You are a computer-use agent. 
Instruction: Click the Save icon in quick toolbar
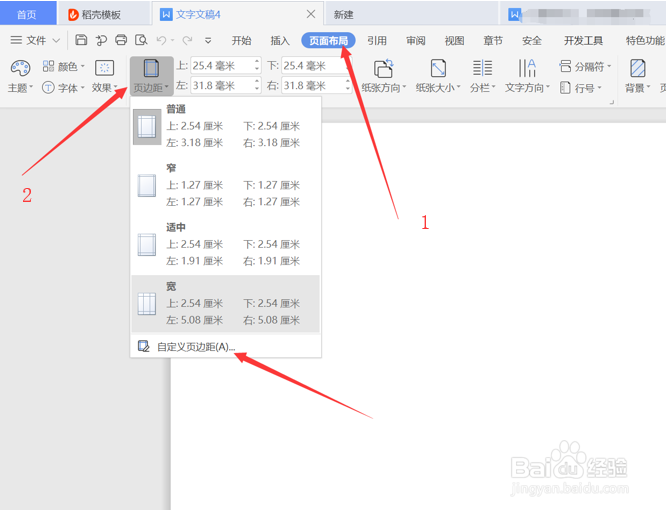tap(81, 40)
